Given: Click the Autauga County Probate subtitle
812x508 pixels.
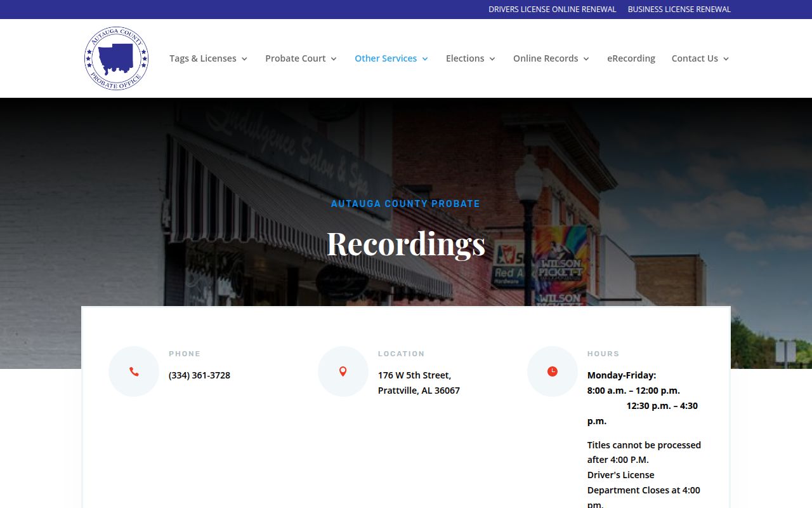Looking at the screenshot, I should pos(405,204).
